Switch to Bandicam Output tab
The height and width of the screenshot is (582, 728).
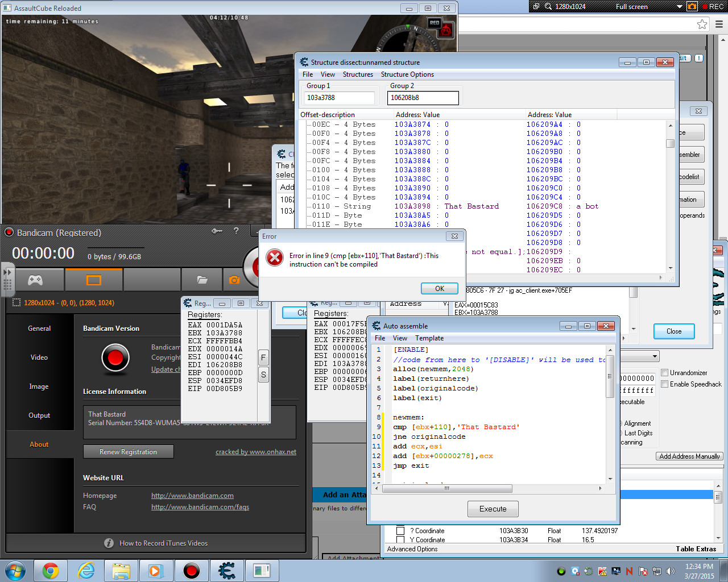pyautogui.click(x=39, y=415)
